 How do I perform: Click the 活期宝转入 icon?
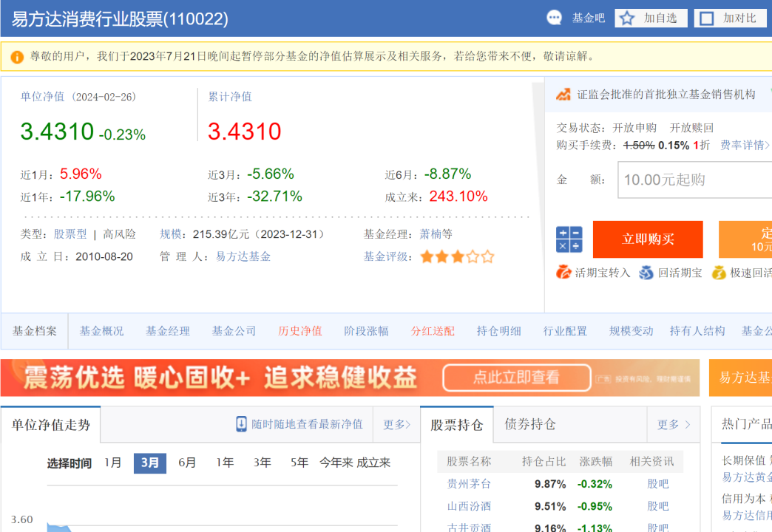tap(564, 273)
